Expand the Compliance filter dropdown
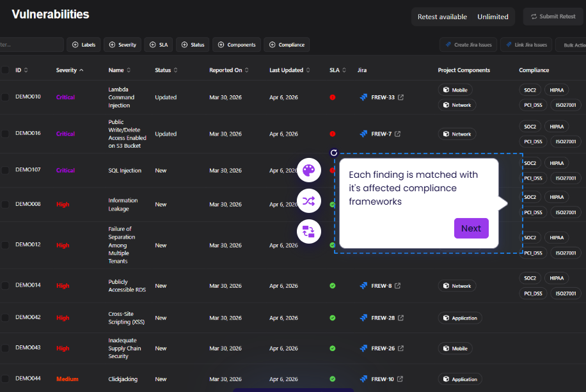The width and height of the screenshot is (586, 392). click(286, 45)
